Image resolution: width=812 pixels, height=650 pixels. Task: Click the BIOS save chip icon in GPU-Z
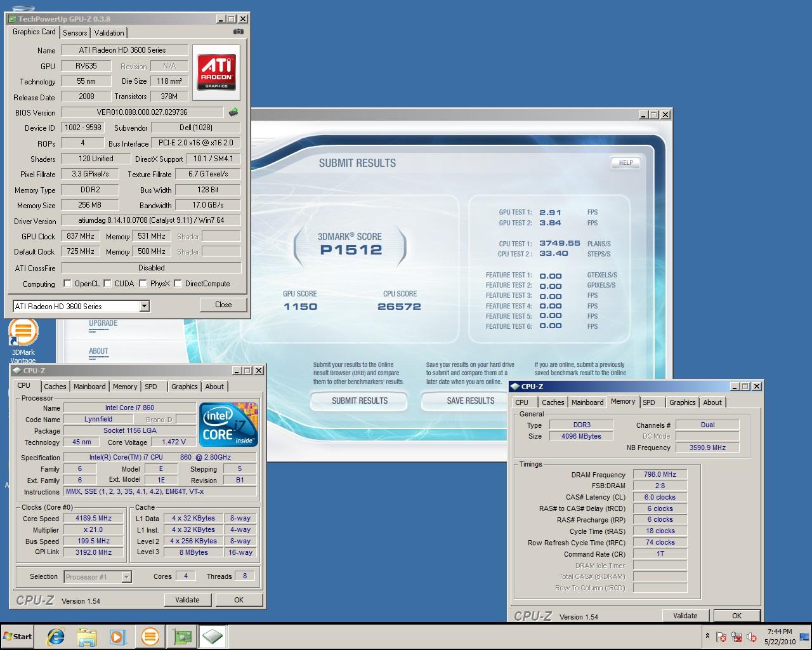(x=233, y=112)
